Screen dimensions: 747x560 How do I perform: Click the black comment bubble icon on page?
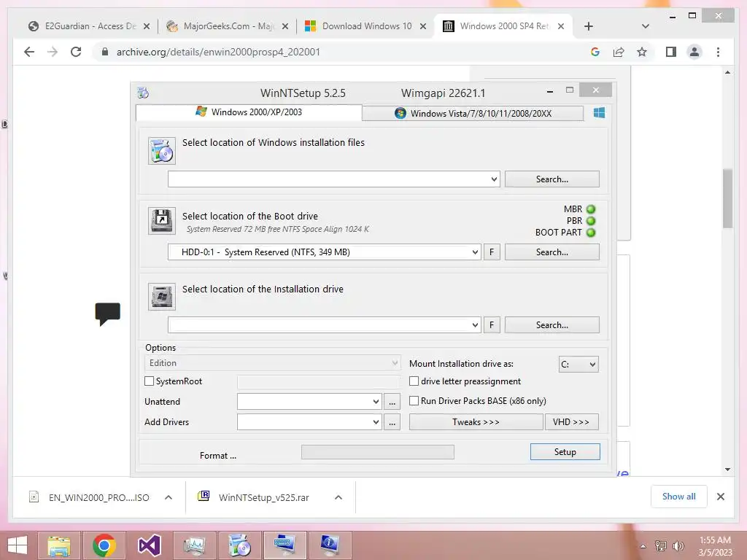click(108, 314)
